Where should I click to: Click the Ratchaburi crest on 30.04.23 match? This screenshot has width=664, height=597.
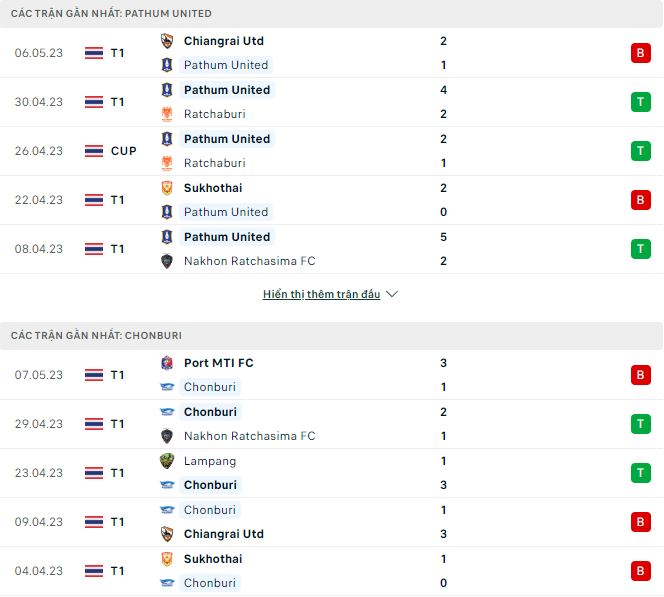coord(167,114)
